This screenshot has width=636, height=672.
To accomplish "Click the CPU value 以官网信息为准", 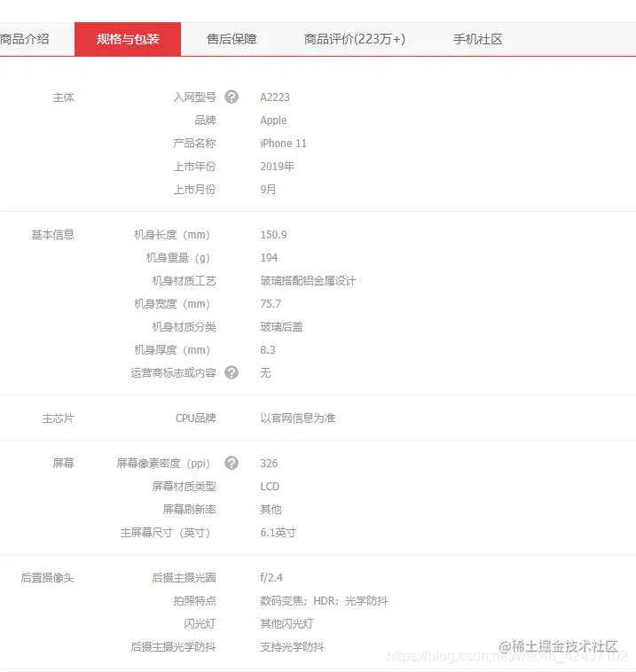I will click(298, 418).
